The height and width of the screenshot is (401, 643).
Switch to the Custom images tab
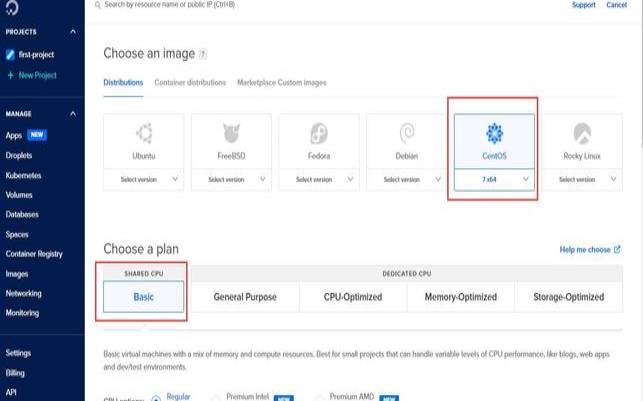click(x=302, y=82)
